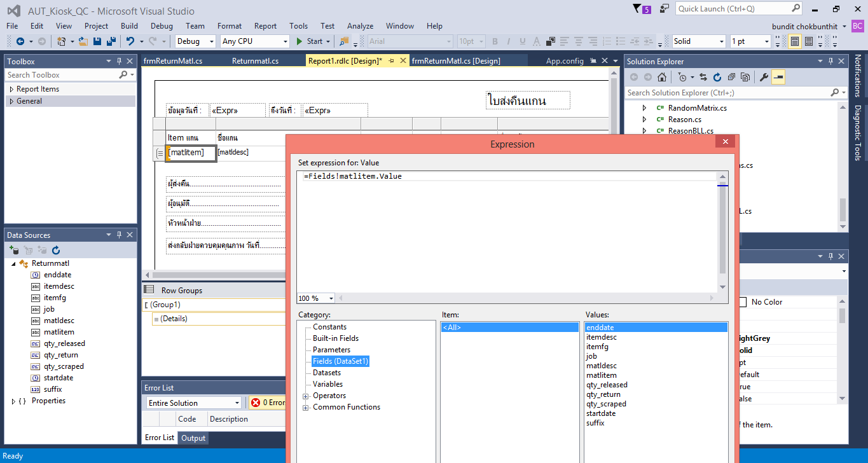
Task: Undo the last action
Action: pos(130,41)
